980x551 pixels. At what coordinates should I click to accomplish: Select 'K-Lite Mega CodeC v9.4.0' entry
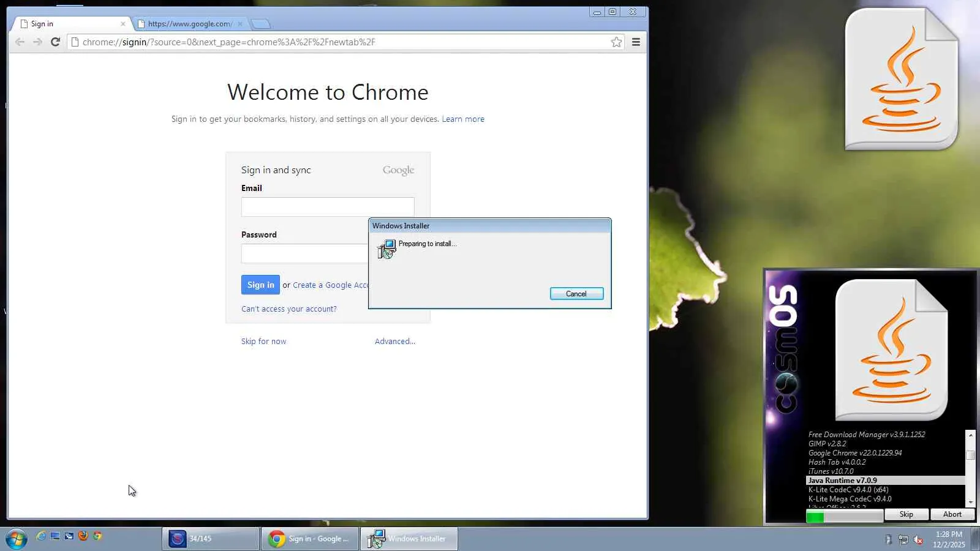pyautogui.click(x=885, y=499)
